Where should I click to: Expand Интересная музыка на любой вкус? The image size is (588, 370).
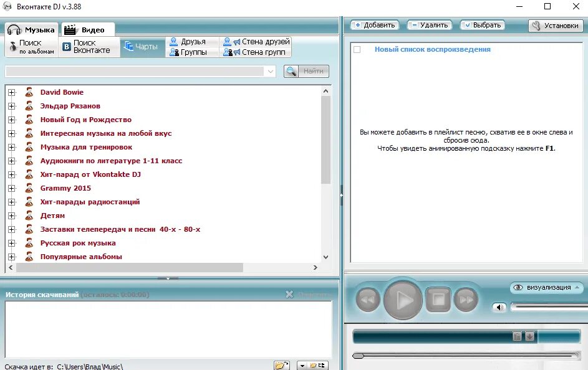tap(12, 134)
